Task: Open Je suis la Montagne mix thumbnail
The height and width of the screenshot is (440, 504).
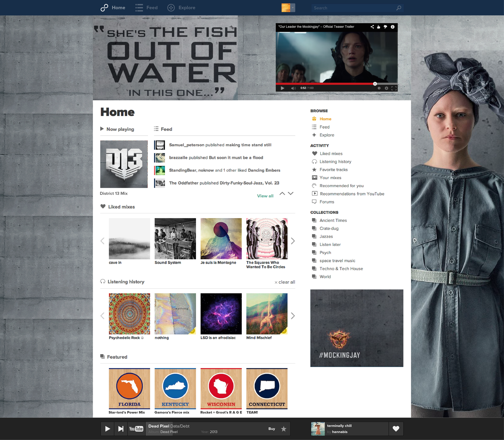Action: (x=221, y=239)
